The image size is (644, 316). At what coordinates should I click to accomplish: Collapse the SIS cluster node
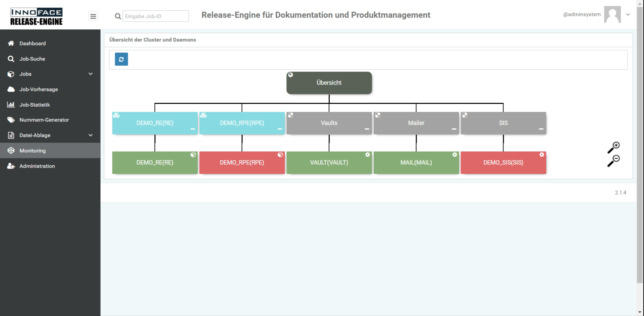click(x=541, y=129)
